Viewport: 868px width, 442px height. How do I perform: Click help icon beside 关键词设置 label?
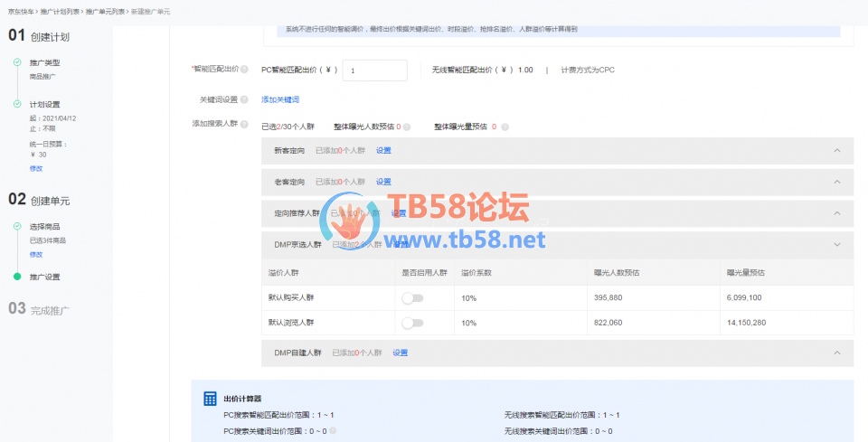pos(244,99)
